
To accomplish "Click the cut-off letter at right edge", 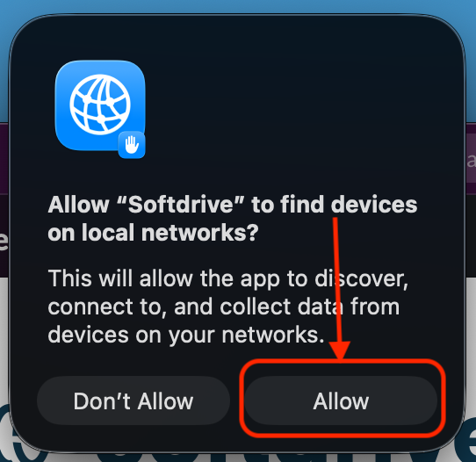I will tap(472, 160).
